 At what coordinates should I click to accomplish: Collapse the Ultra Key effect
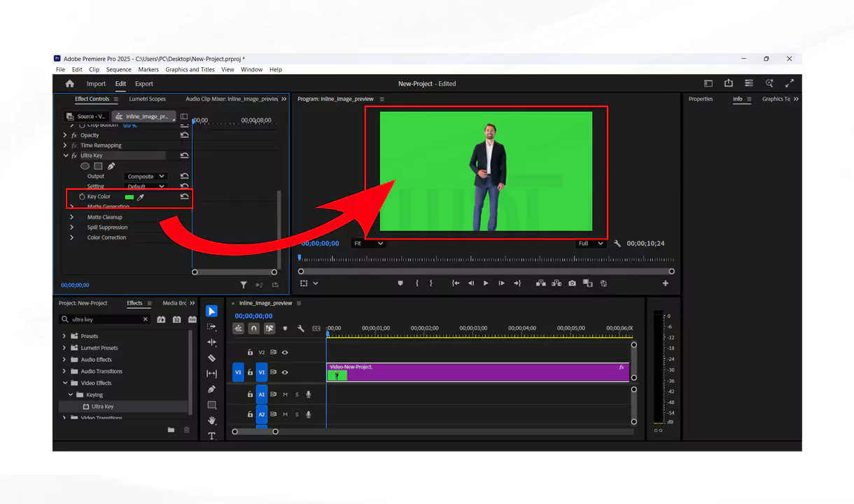click(66, 155)
